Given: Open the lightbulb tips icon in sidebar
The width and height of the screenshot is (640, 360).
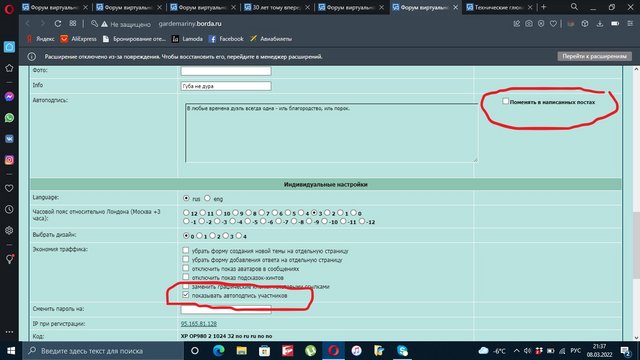Looking at the screenshot, I should coord(9,259).
